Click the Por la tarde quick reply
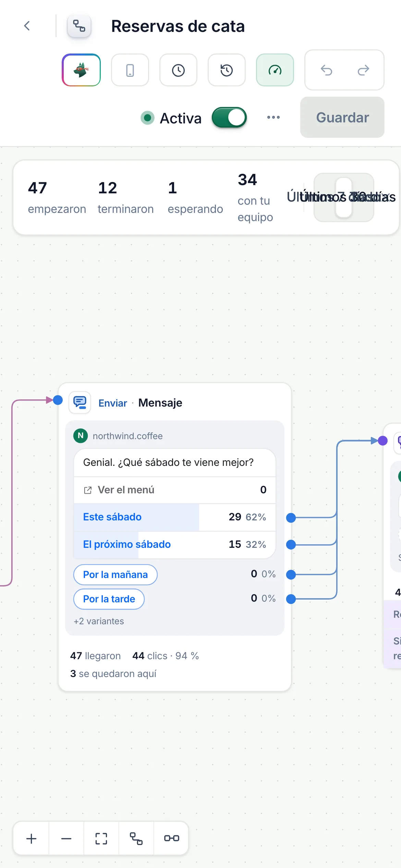401x868 pixels. 109,599
